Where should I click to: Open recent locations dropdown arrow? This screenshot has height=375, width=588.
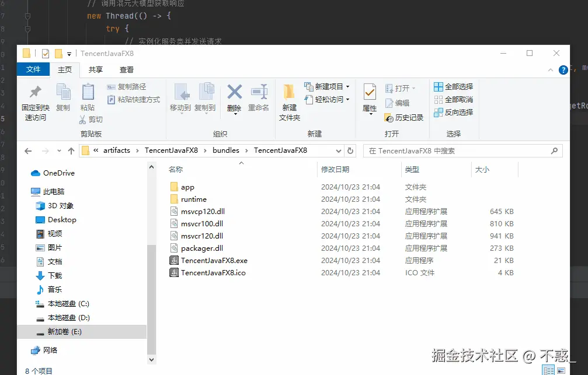(x=59, y=151)
